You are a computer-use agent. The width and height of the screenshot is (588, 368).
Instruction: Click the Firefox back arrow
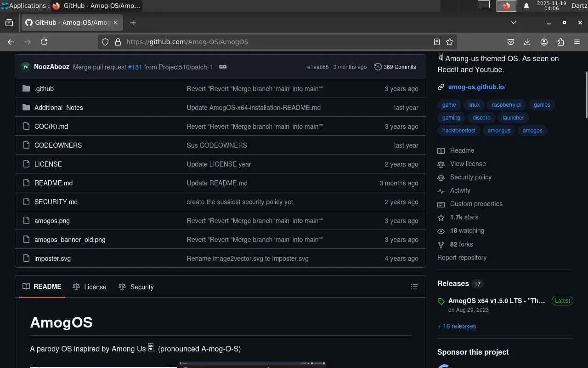(x=11, y=42)
